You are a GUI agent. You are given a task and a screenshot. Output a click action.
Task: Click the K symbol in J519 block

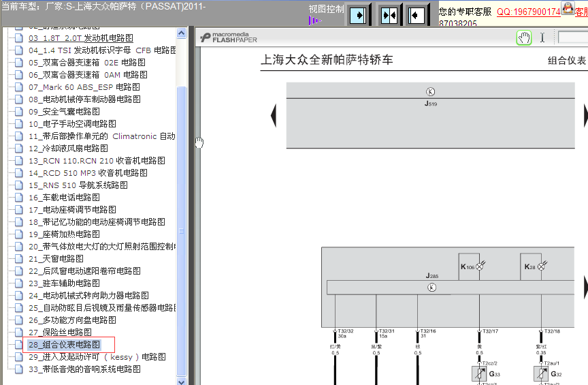pos(431,91)
